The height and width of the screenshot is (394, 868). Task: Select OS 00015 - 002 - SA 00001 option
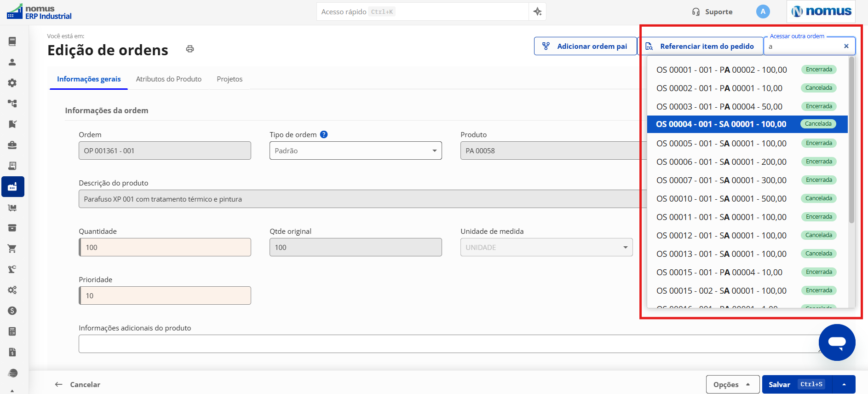747,290
